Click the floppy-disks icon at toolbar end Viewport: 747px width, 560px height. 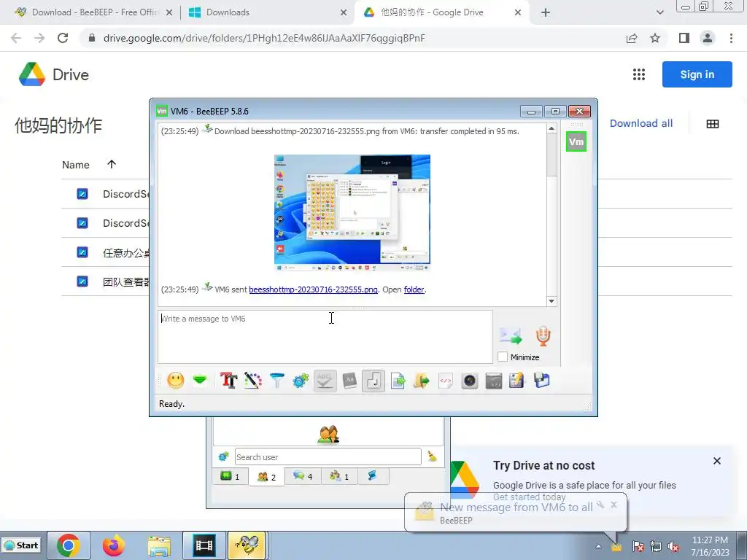(541, 381)
